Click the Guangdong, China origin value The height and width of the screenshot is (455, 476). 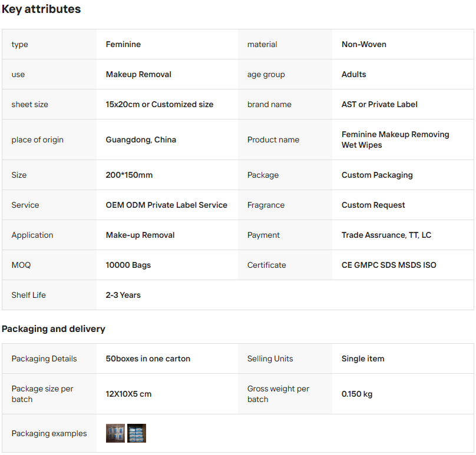(x=141, y=140)
